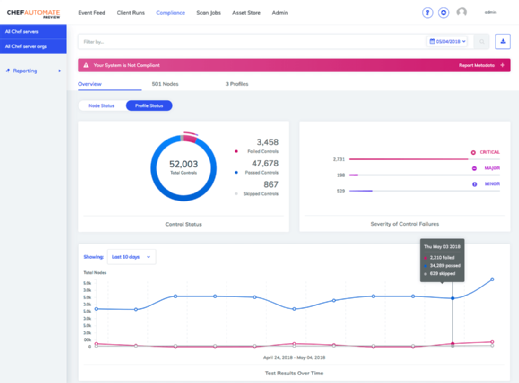Open the Asset Store menu
This screenshot has height=383, width=519.
point(246,13)
